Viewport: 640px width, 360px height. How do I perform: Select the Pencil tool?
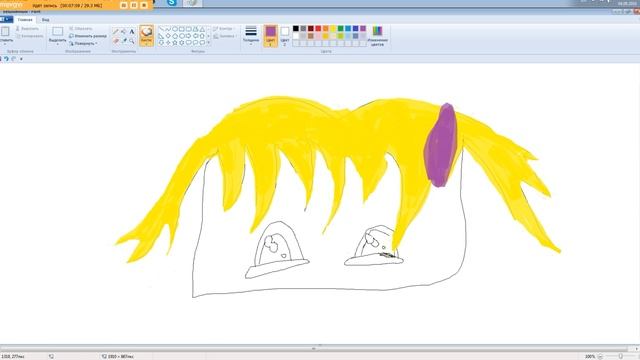pos(116,32)
